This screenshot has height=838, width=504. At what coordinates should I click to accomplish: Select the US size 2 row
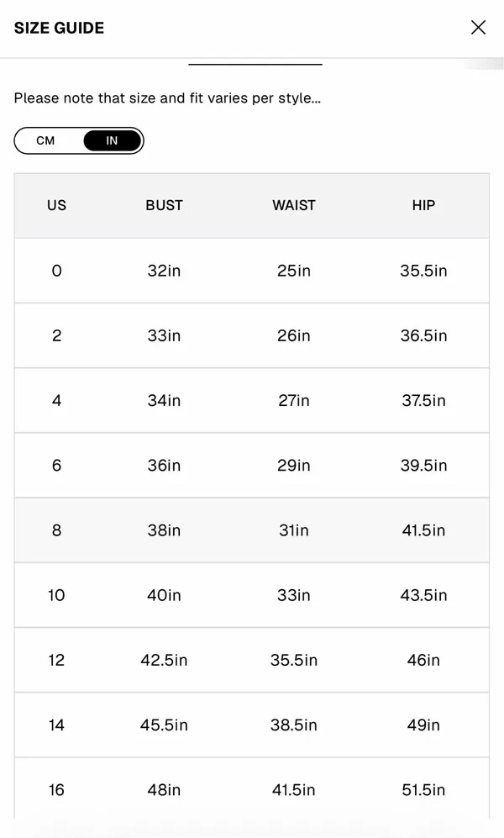tap(251, 335)
